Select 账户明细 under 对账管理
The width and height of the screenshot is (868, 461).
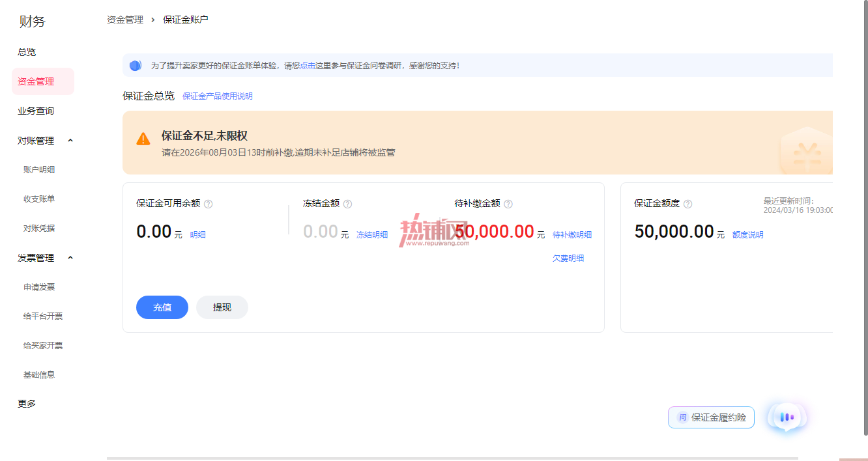click(39, 169)
